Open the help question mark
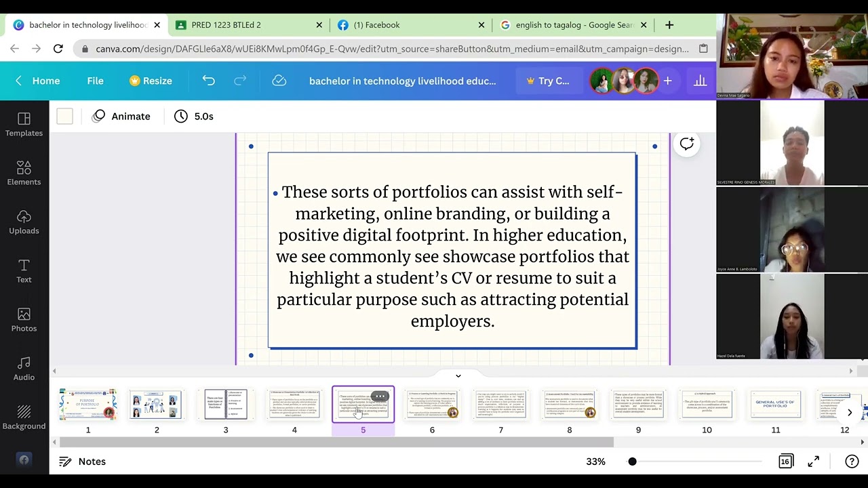Screen dimensions: 868x488 (852, 462)
